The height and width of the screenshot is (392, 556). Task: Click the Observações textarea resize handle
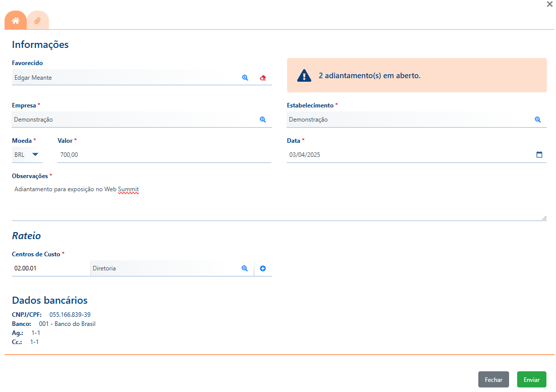544,218
